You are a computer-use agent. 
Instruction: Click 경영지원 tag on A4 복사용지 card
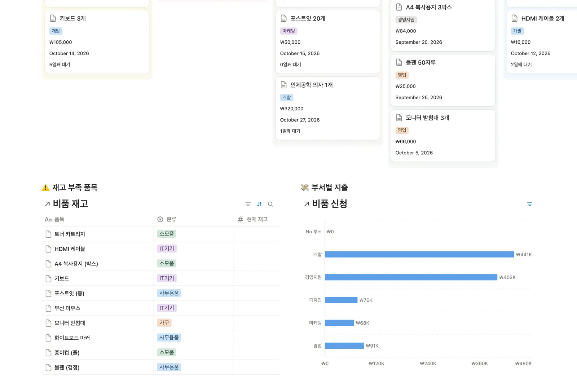(x=406, y=20)
